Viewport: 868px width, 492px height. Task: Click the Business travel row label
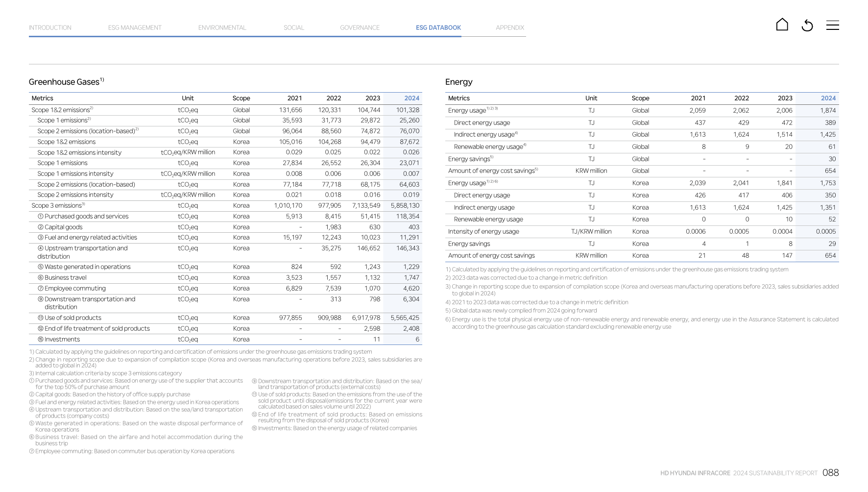click(x=62, y=278)
